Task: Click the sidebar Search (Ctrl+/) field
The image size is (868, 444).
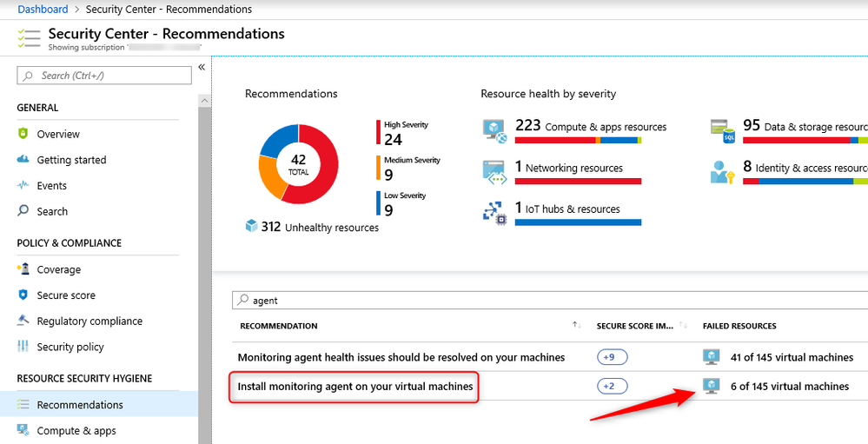Action: point(104,76)
